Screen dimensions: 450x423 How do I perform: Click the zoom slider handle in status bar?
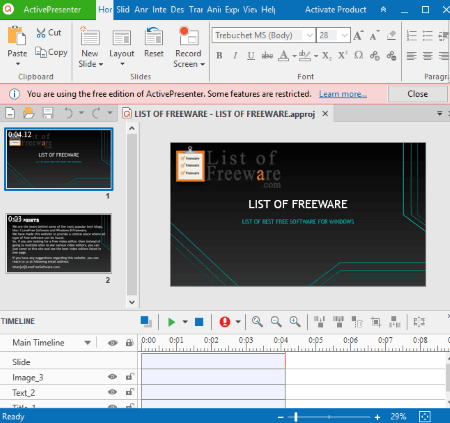(x=296, y=417)
